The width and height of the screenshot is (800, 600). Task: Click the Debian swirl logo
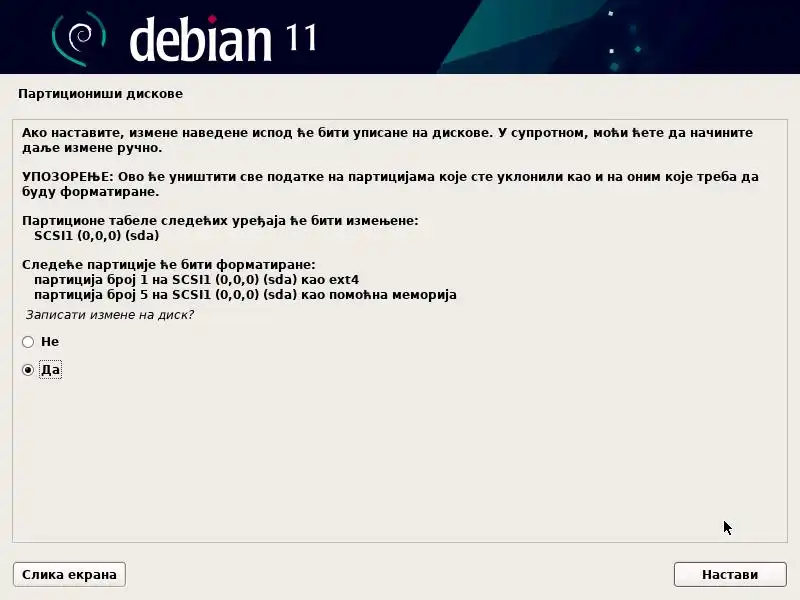[79, 38]
